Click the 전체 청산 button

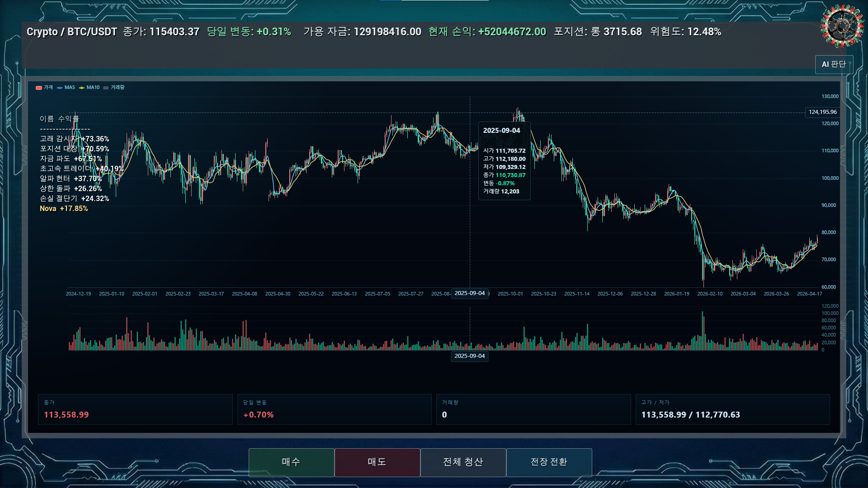[463, 462]
